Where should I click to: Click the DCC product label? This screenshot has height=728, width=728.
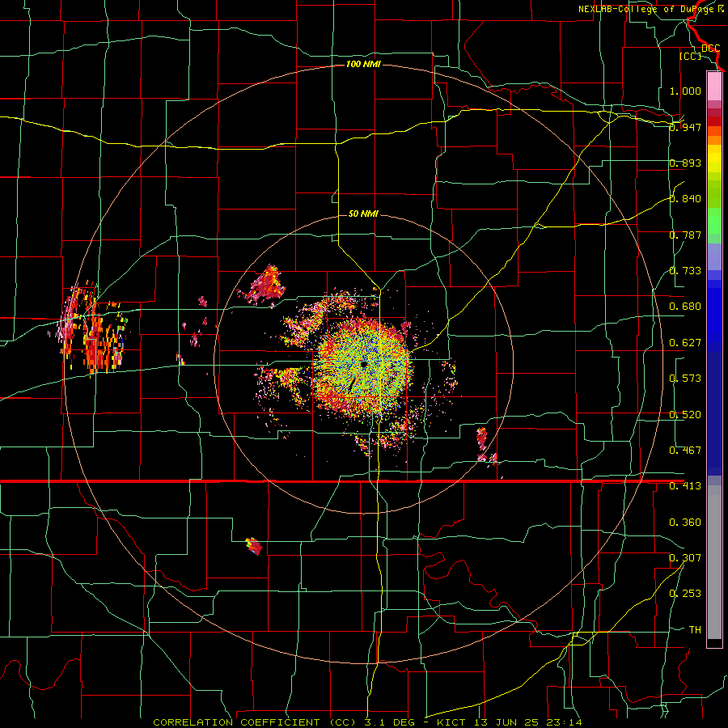[x=711, y=48]
